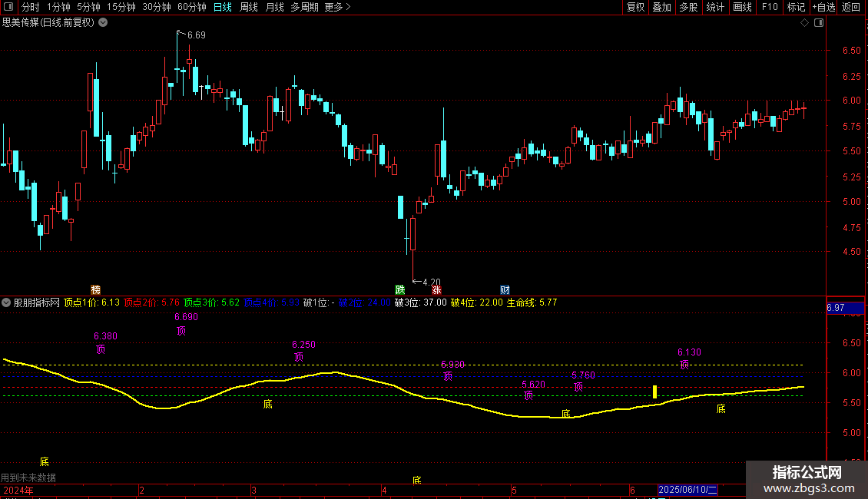Image resolution: width=868 pixels, height=499 pixels.
Task: Click the red 涨 event marker
Action: point(436,290)
